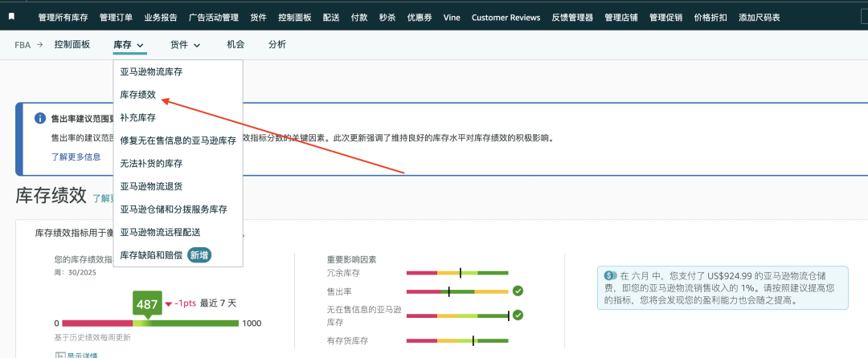Image resolution: width=868 pixels, height=358 pixels.
Task: Open top-bar 货件 menu item
Action: [x=259, y=17]
